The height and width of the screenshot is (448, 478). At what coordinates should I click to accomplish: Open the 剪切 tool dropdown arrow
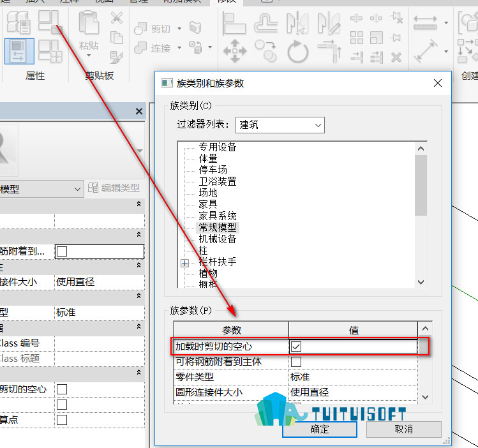pyautogui.click(x=179, y=29)
